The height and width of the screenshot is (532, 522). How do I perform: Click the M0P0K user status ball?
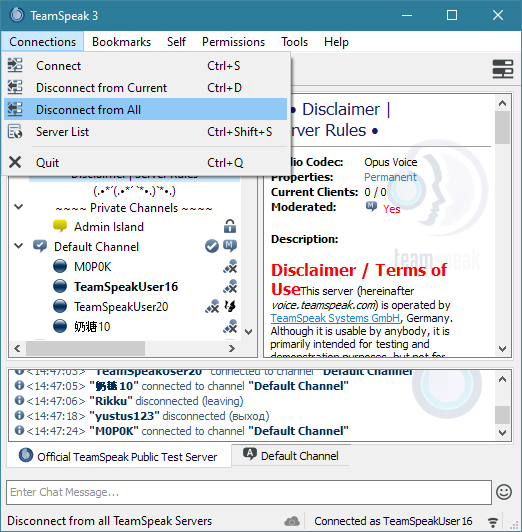tap(60, 266)
